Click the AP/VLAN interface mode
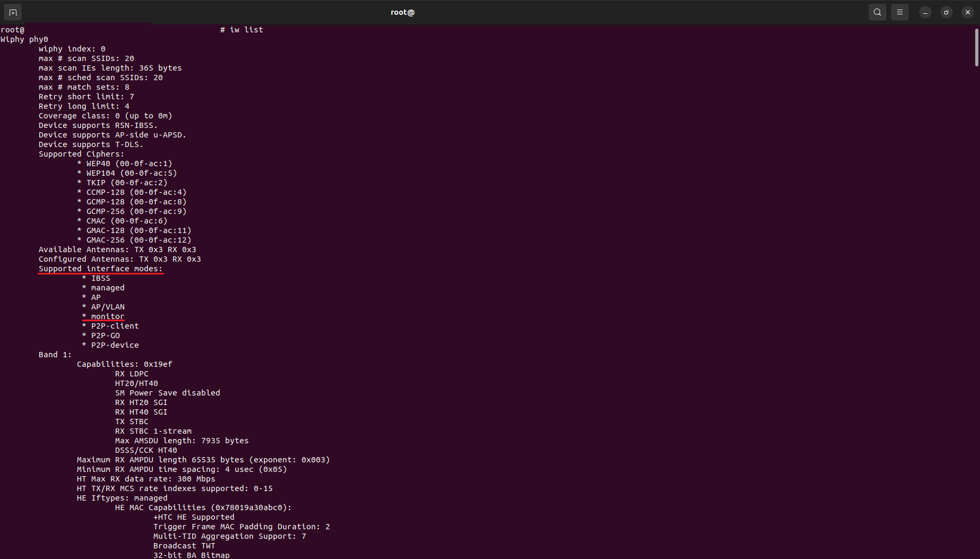The width and height of the screenshot is (980, 559). (x=103, y=307)
